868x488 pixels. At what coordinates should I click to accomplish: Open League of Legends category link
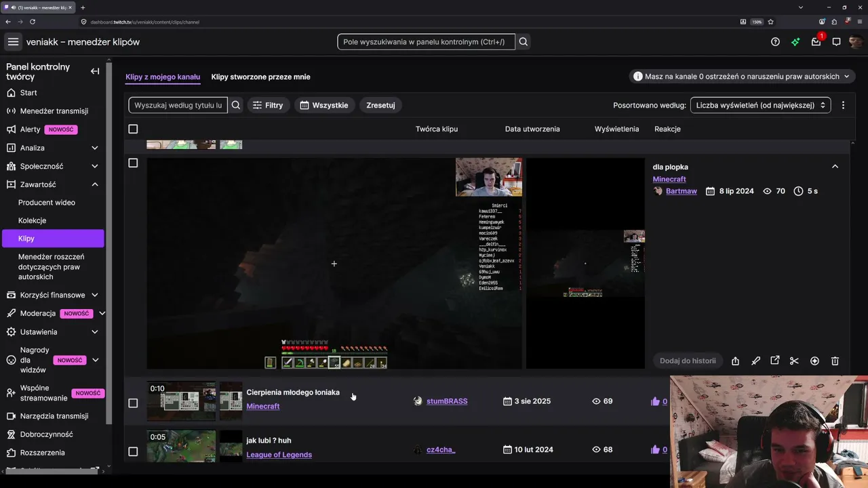[x=279, y=455]
